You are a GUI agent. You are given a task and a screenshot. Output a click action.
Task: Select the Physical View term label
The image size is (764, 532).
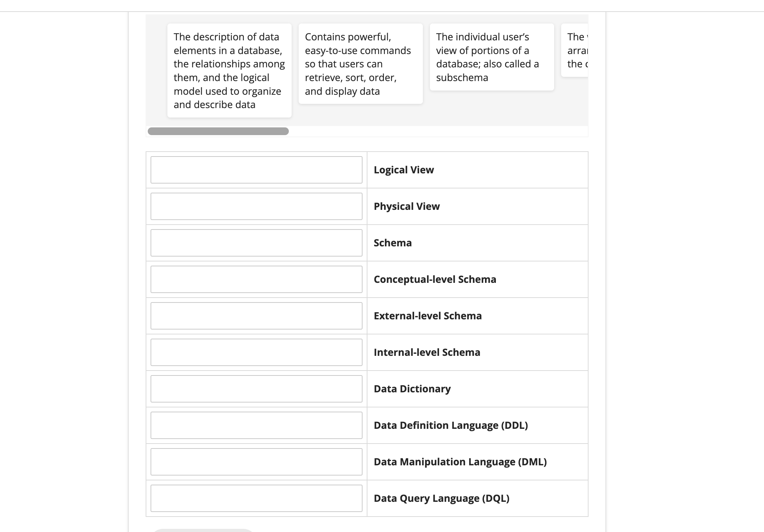click(x=406, y=206)
